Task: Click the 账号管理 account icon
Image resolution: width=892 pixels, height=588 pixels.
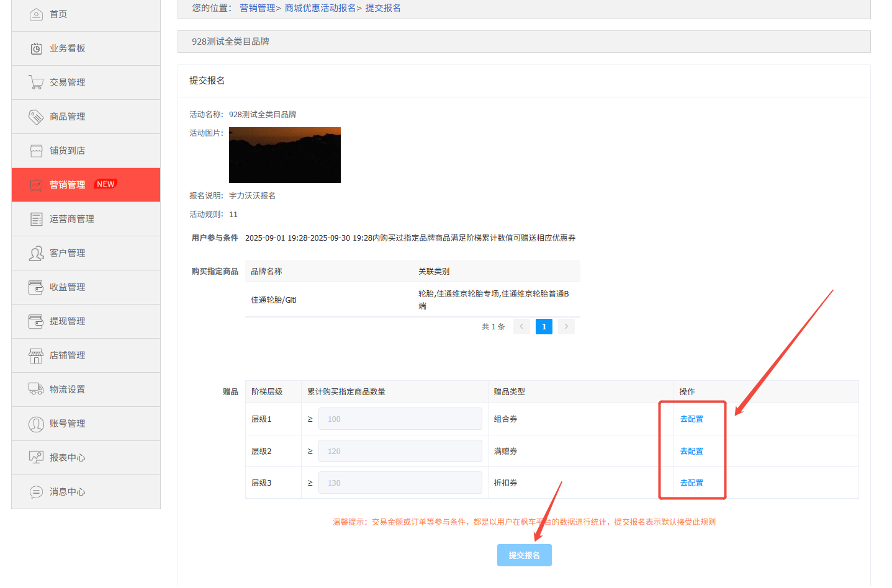Action: pyautogui.click(x=36, y=423)
